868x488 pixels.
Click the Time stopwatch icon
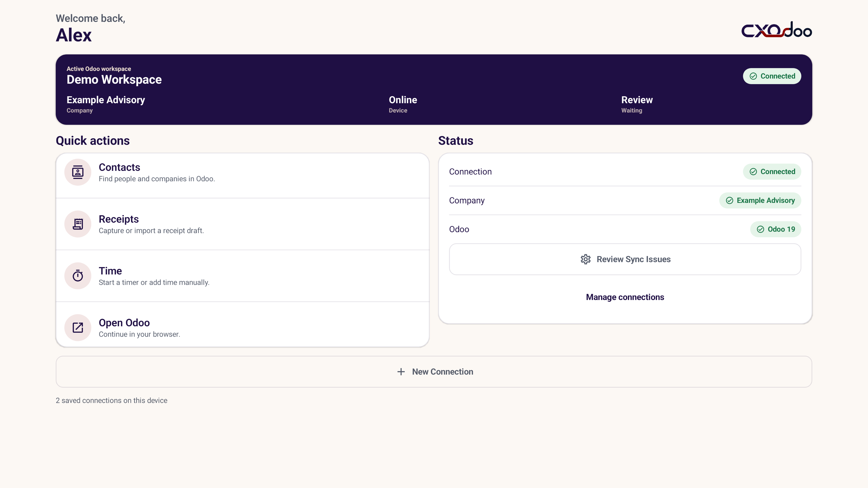(78, 276)
